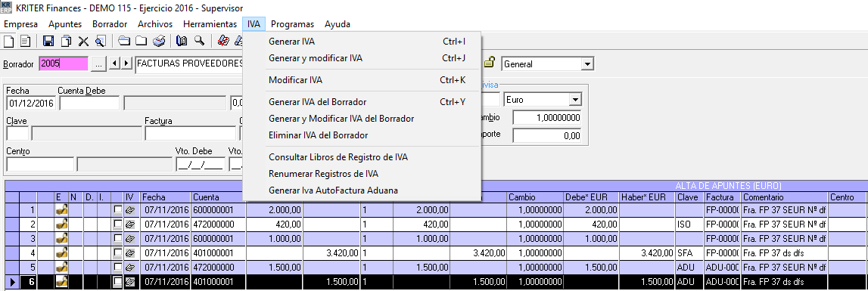Click the X delete toolbar icon
Image resolution: width=868 pixels, height=291 pixels.
tap(83, 41)
